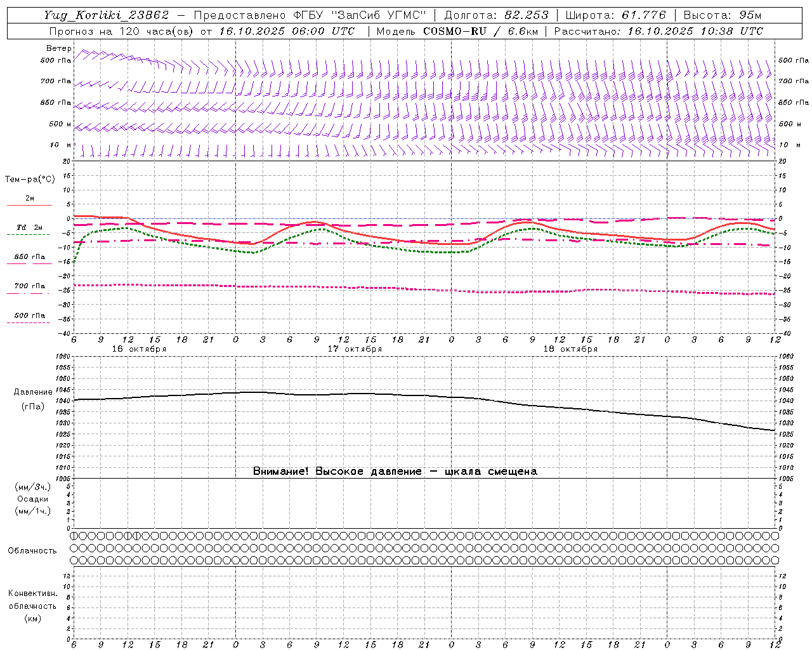812x650 pixels.
Task: Click the first cloud circle in the top cloudiness row
Action: pos(74,536)
